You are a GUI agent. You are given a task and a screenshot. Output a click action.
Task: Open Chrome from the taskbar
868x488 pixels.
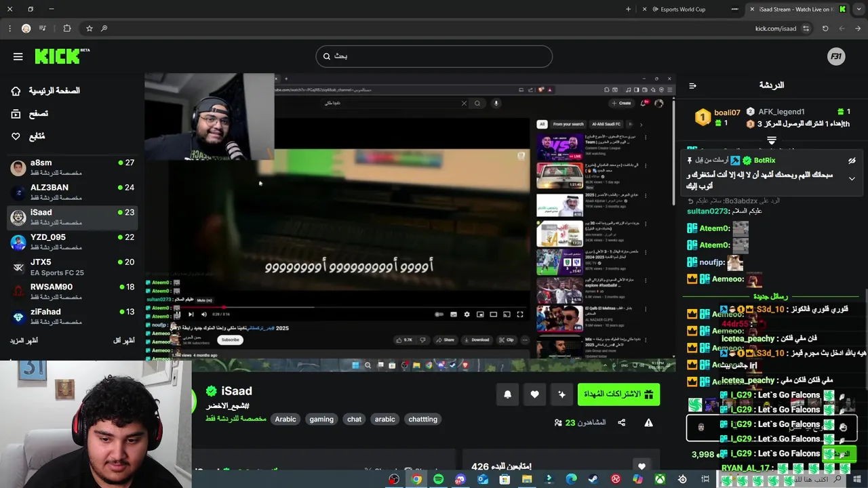416,479
